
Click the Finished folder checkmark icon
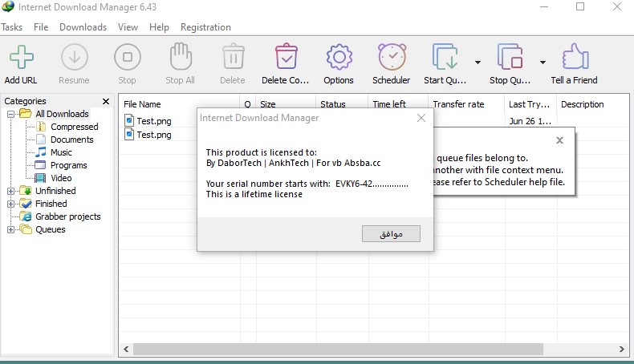(26, 203)
